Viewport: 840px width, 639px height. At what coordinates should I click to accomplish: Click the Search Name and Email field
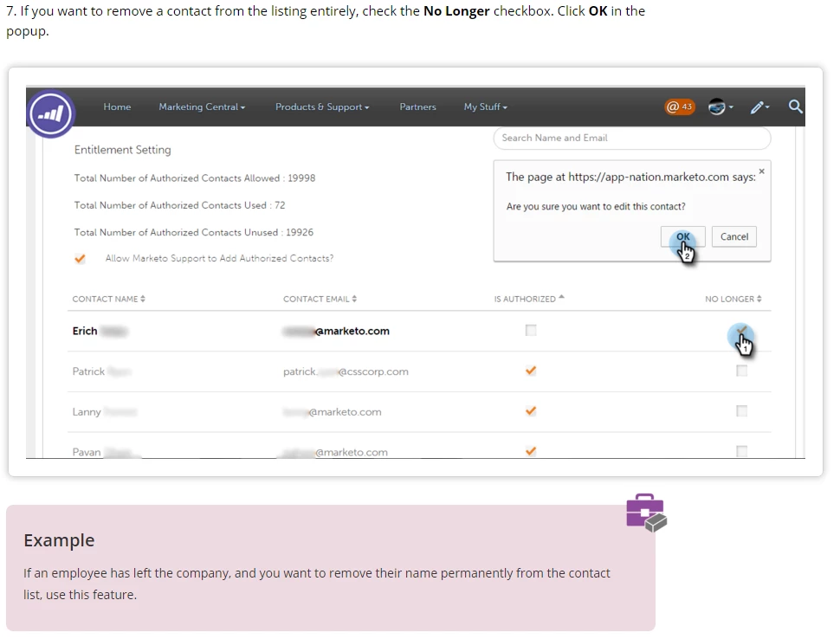click(x=631, y=139)
